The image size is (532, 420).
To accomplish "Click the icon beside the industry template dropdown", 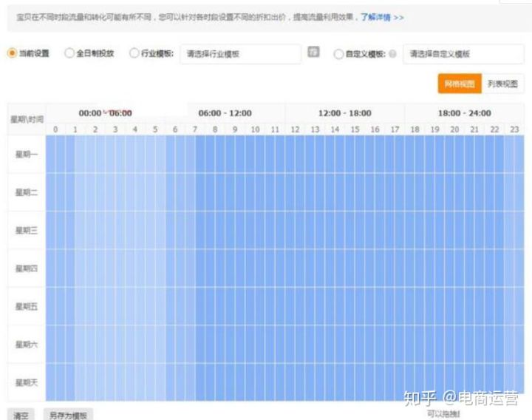I will (314, 52).
